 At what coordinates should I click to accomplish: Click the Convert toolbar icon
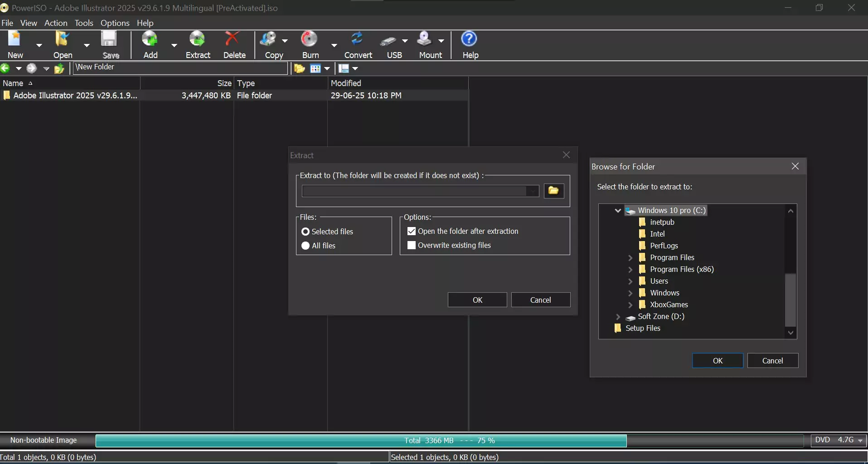point(358,39)
